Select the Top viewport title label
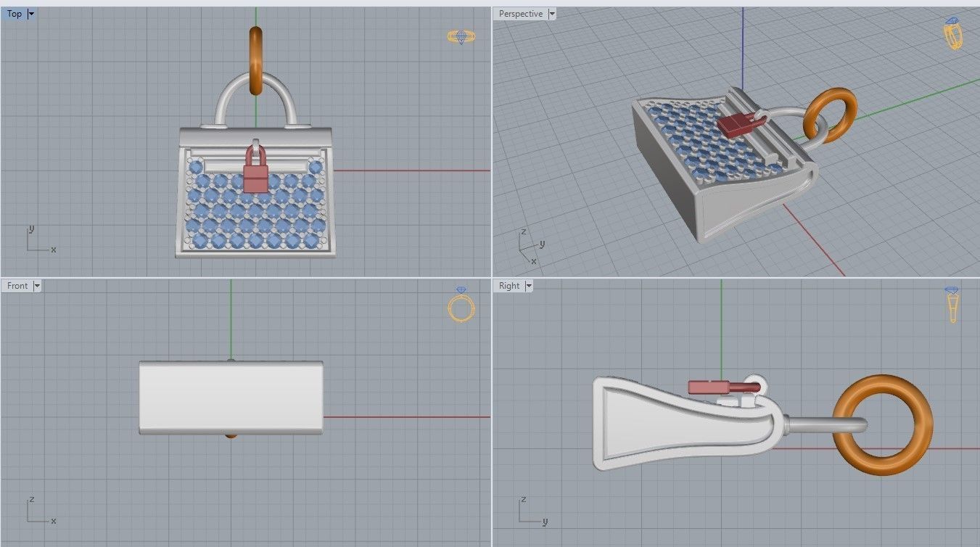980x547 pixels. click(x=15, y=14)
